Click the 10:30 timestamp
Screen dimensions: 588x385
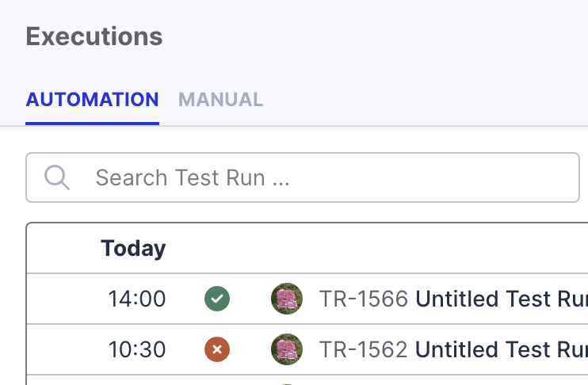pos(137,349)
